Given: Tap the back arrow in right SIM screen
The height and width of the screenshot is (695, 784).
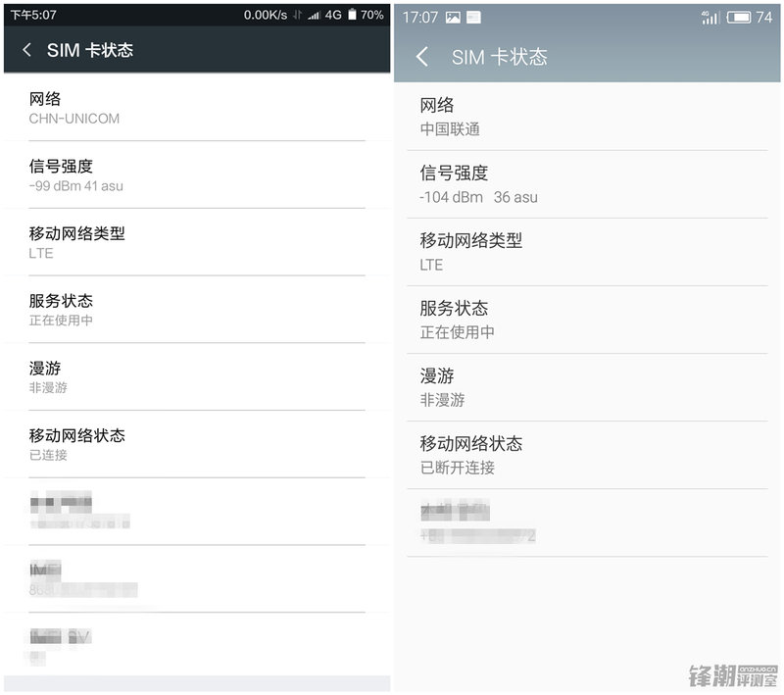Looking at the screenshot, I should point(422,57).
